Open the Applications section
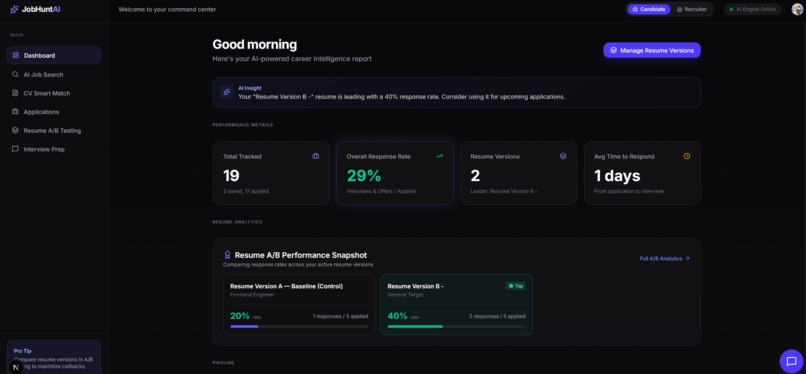Image resolution: width=806 pixels, height=374 pixels. (54, 111)
